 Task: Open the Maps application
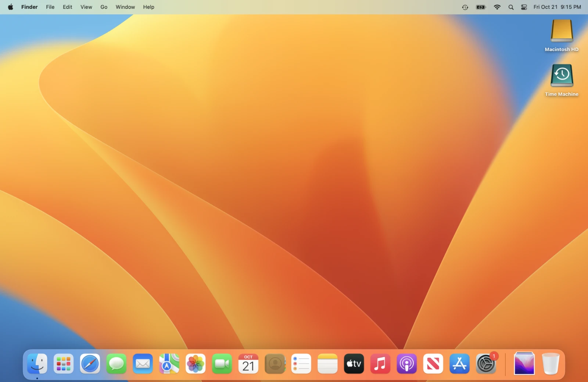pos(169,364)
